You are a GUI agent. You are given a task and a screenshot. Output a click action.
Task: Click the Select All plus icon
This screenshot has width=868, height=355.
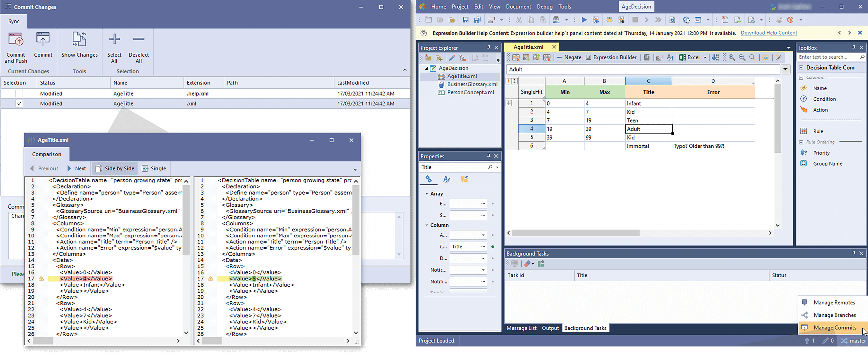pos(115,39)
